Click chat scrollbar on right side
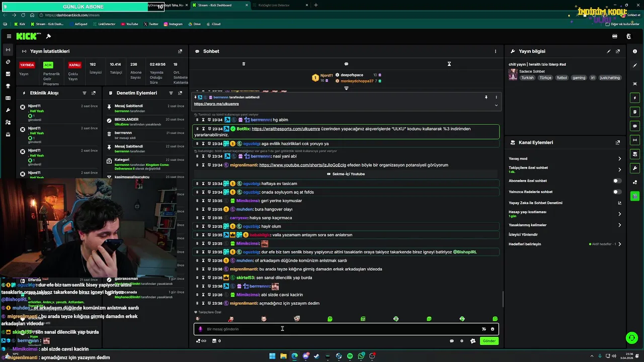Viewport: 644px width, 362px height. (x=503, y=300)
